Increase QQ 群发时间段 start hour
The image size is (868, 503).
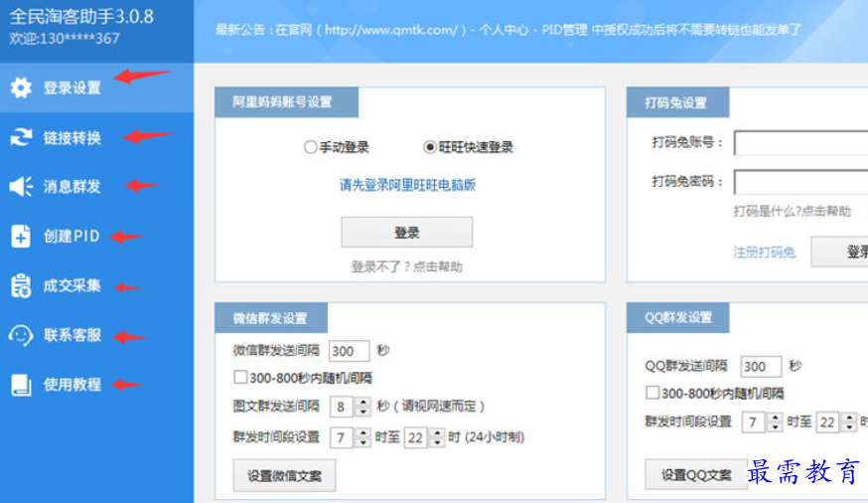pyautogui.click(x=775, y=418)
